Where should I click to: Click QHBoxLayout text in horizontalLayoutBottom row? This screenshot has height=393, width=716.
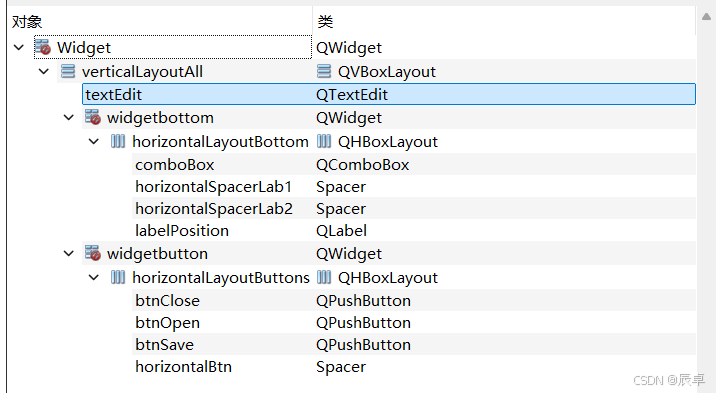click(388, 141)
